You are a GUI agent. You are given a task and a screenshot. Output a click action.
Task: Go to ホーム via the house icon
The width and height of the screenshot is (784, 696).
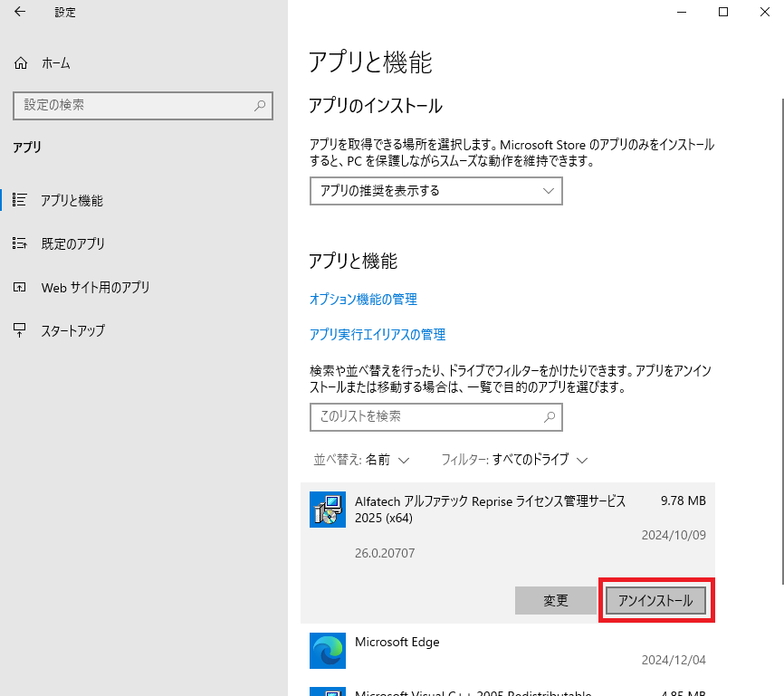(x=21, y=63)
